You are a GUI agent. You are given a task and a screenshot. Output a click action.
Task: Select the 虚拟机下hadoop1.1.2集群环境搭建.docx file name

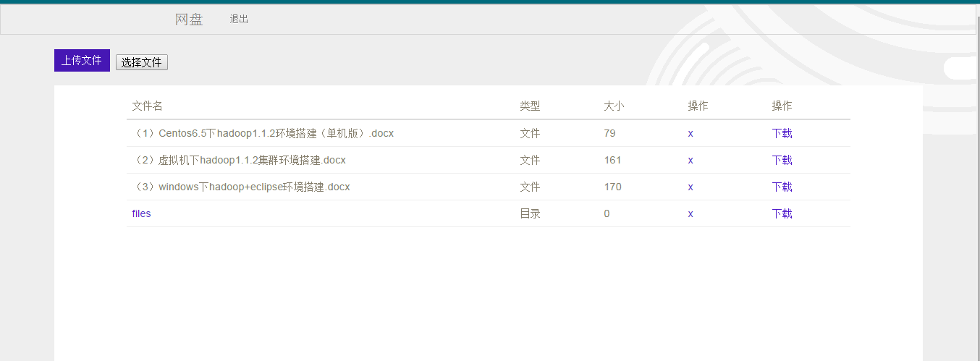(x=239, y=160)
